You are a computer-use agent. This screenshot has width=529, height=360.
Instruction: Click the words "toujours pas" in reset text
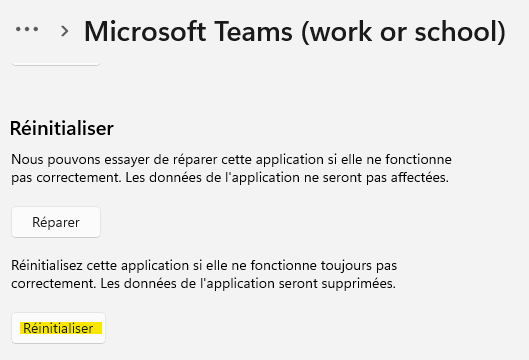[x=359, y=266]
